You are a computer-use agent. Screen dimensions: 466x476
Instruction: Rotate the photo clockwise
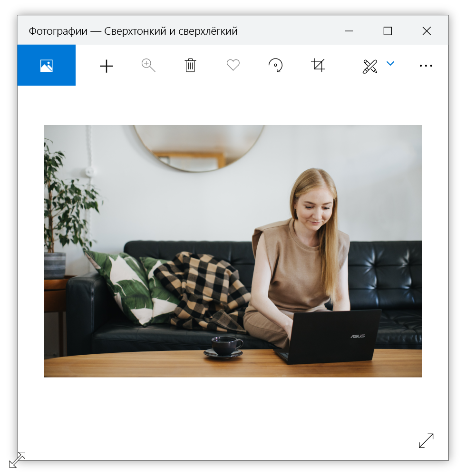coord(276,65)
